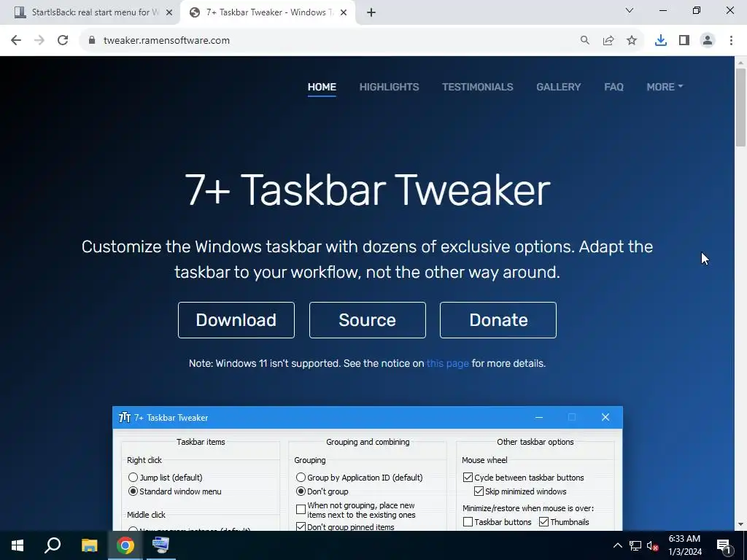The image size is (747, 560).
Task: Click the muted volume tray icon
Action: (x=653, y=545)
